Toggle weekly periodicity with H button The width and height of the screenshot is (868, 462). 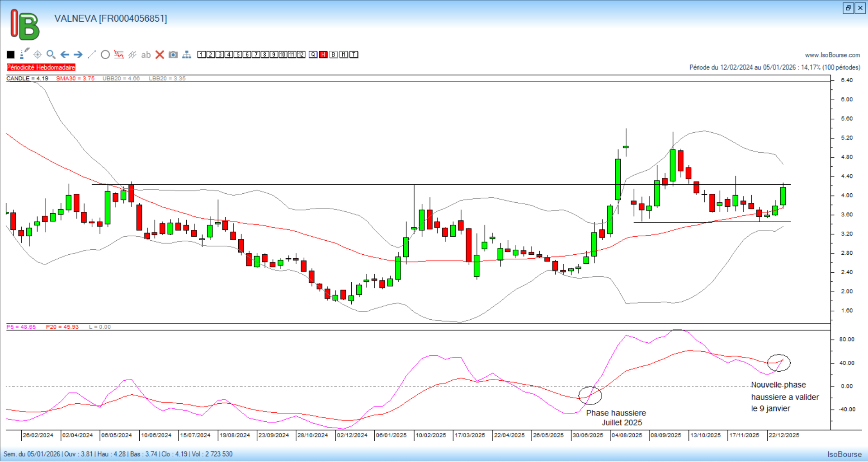click(323, 55)
